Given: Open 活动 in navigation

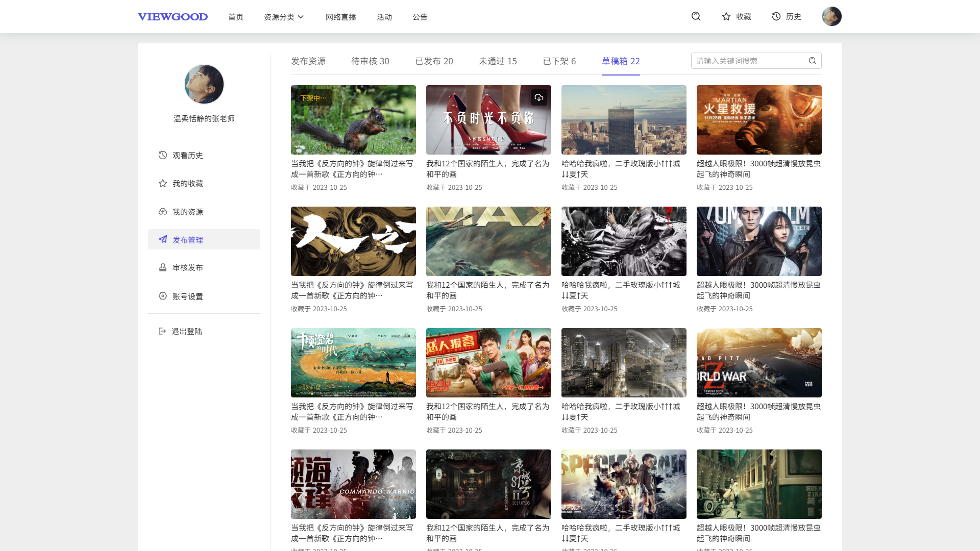Looking at the screenshot, I should (384, 17).
